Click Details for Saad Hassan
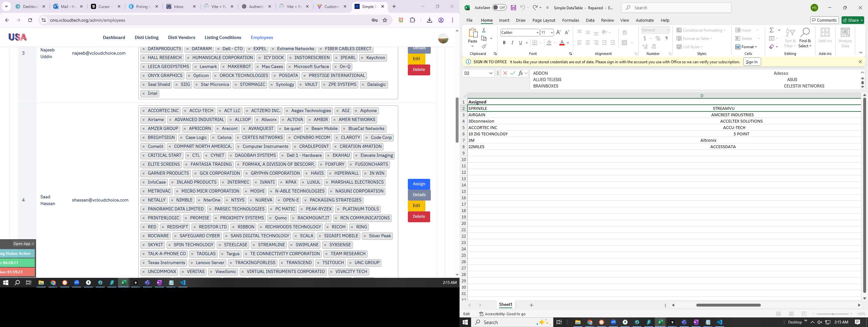The height and width of the screenshot is (327, 868). pos(419,195)
